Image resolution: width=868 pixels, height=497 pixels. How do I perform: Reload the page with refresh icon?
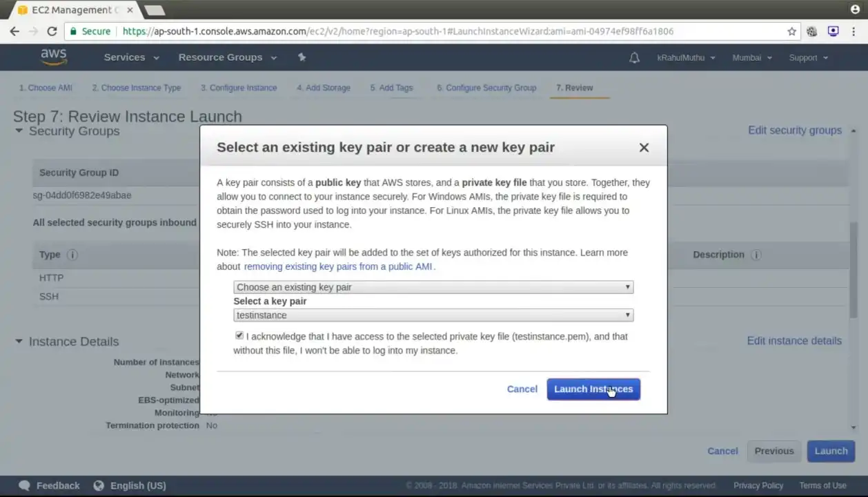point(52,31)
